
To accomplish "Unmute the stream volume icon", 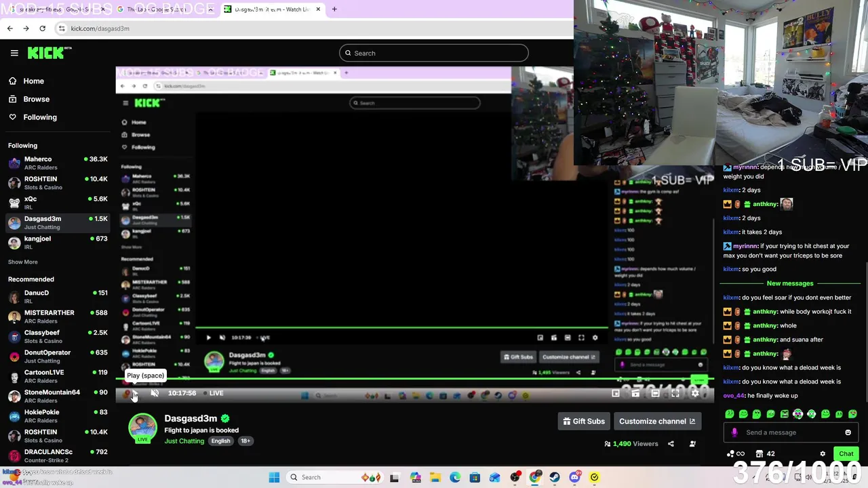I will [x=155, y=393].
